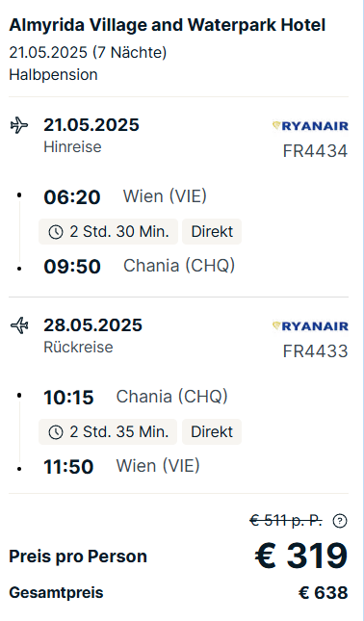Click the 2 Std. 35 Min. duration chip
The image size is (364, 621).
pos(108,431)
